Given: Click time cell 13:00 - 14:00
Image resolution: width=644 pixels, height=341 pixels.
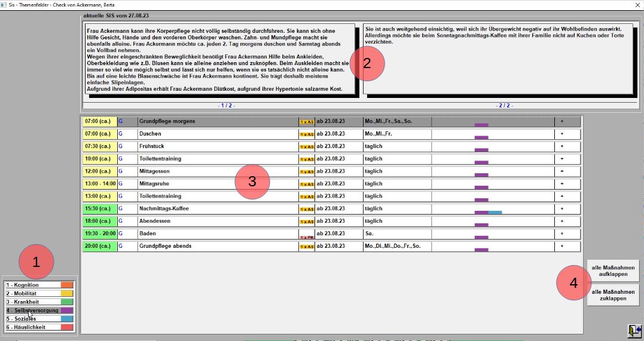Looking at the screenshot, I should click(100, 184).
